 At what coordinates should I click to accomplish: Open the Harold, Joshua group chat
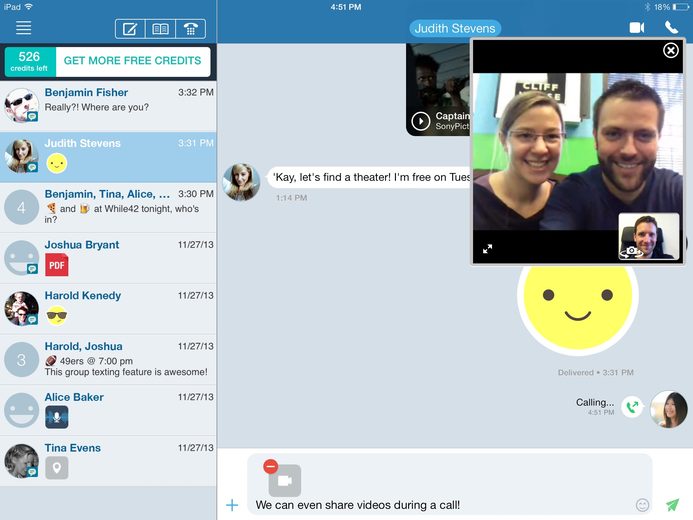(x=108, y=360)
